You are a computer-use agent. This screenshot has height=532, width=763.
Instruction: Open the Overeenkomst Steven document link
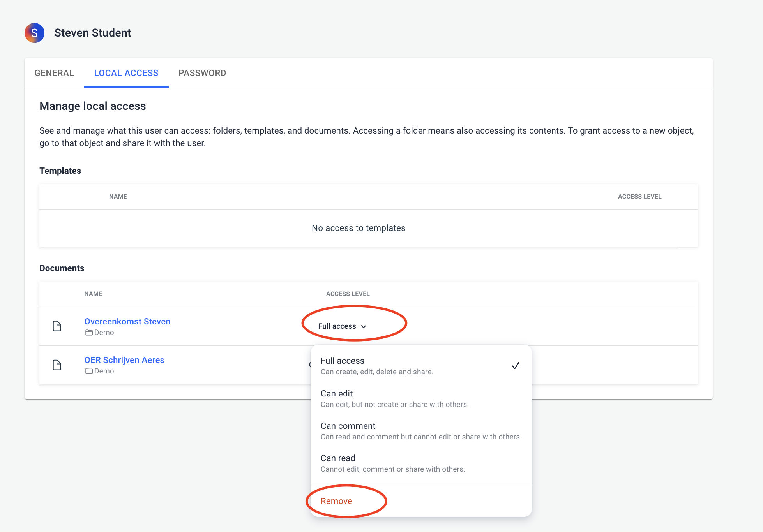[x=127, y=321]
